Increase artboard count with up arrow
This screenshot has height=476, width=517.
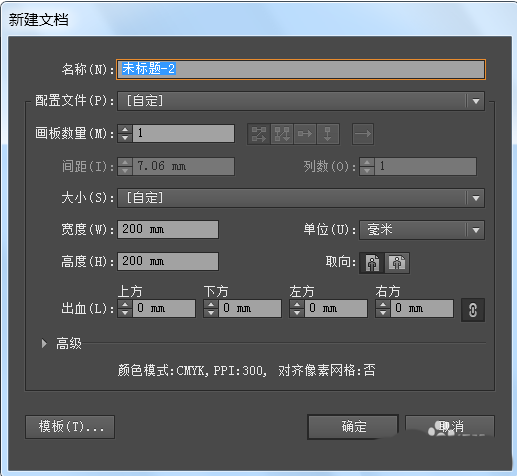point(125,130)
